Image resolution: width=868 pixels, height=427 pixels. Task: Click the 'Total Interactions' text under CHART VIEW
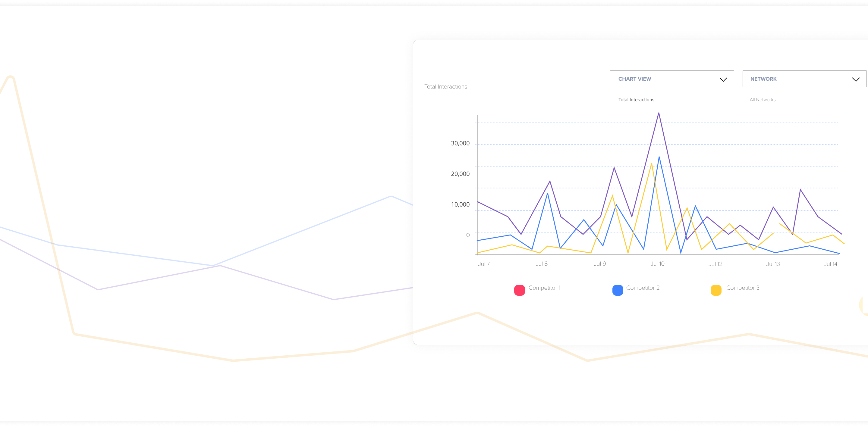coord(636,100)
